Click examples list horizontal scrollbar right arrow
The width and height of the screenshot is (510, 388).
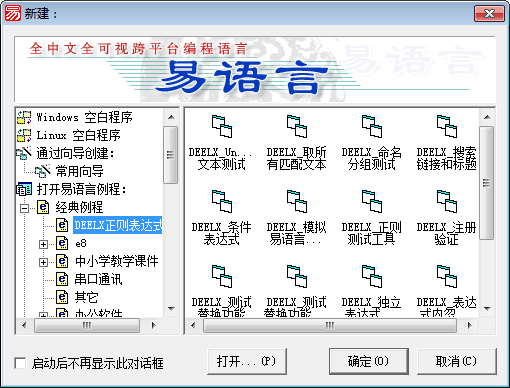pos(469,325)
